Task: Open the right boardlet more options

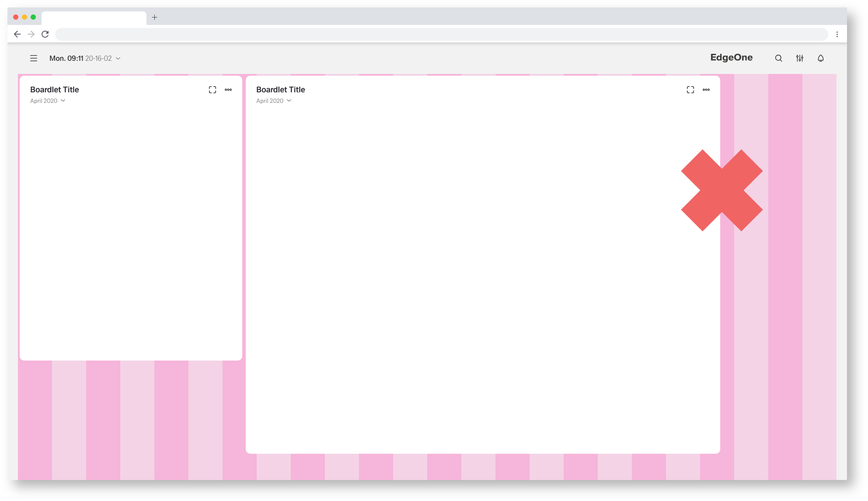Action: coord(706,90)
